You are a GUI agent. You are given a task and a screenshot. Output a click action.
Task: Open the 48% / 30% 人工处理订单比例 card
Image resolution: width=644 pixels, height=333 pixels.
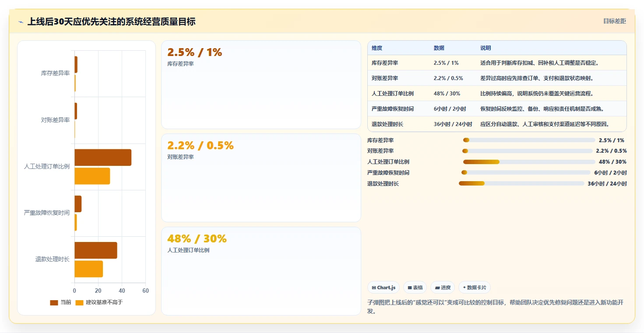click(x=261, y=271)
